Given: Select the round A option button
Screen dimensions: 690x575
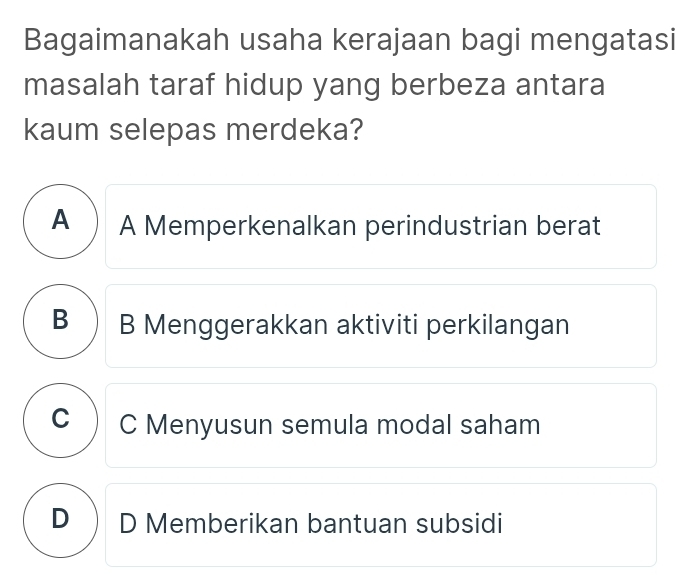Looking at the screenshot, I should 62,223.
